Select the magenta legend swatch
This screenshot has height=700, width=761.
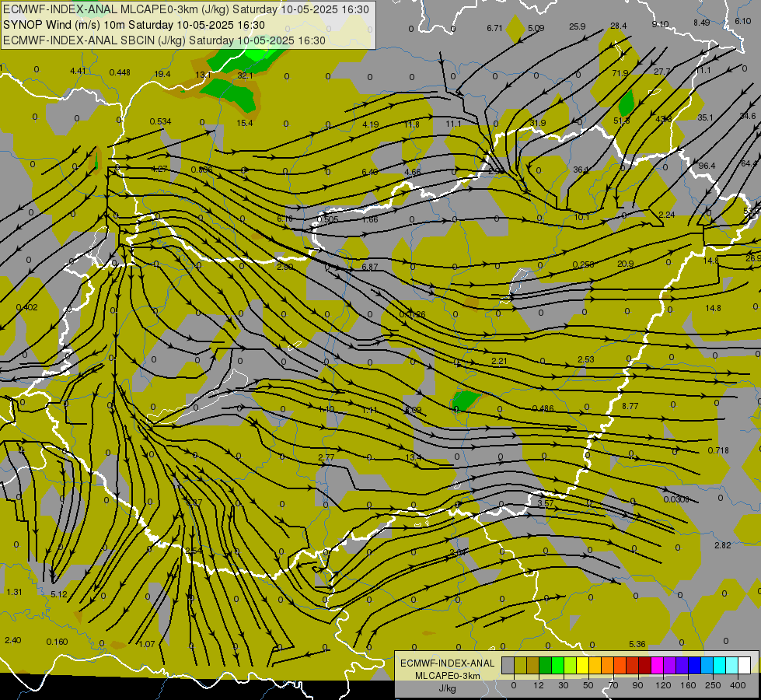coord(658,665)
